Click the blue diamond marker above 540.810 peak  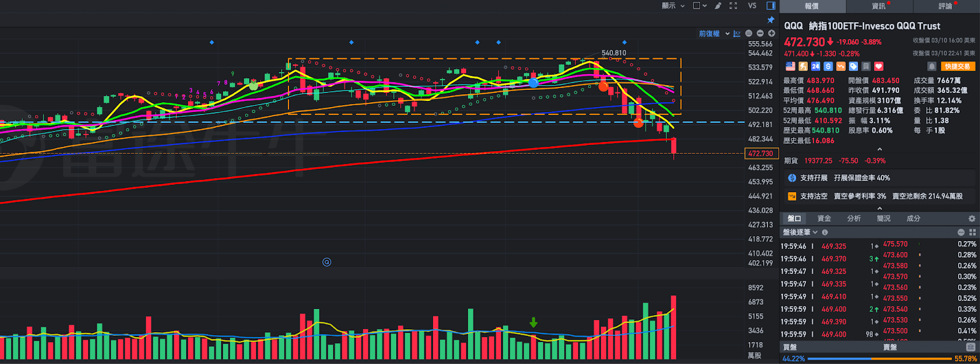624,42
